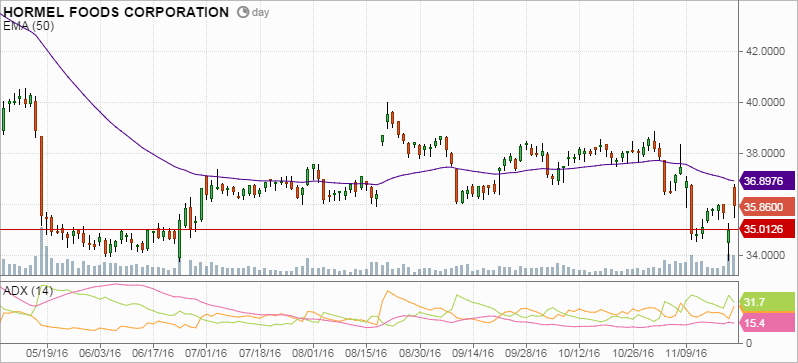This screenshot has height=363, width=798.
Task: Click the 40.0000 price axis label
Action: pos(766,102)
